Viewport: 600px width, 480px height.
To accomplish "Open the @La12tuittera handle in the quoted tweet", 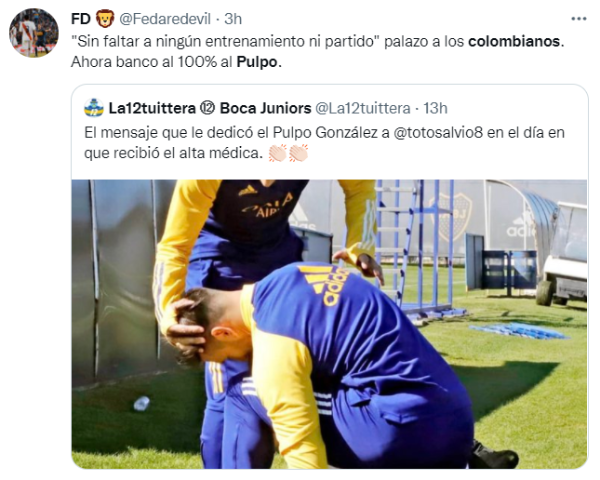I will tap(363, 108).
